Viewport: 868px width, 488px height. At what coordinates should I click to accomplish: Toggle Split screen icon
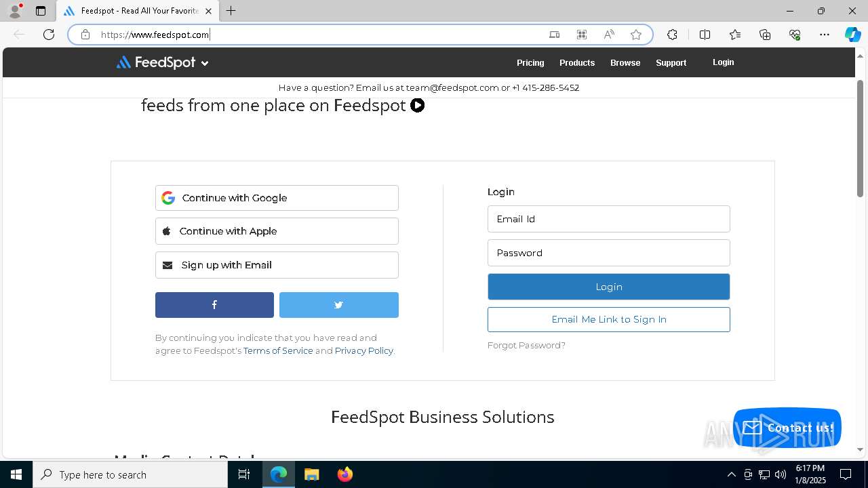point(705,35)
